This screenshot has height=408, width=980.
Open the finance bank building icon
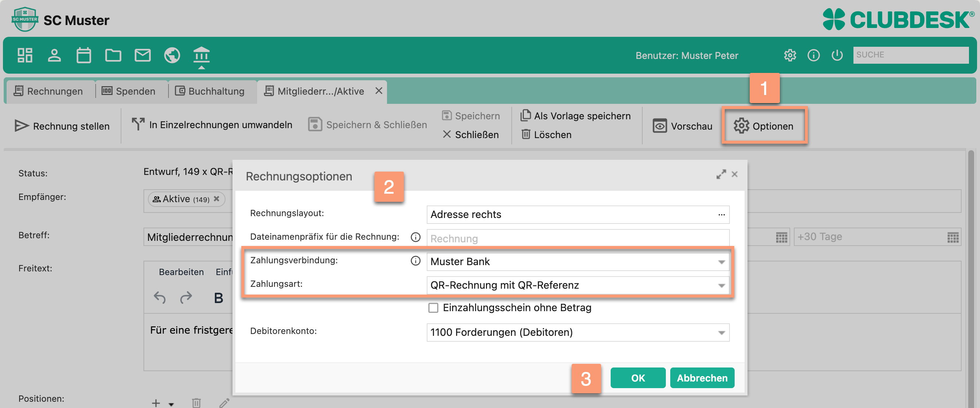click(201, 55)
